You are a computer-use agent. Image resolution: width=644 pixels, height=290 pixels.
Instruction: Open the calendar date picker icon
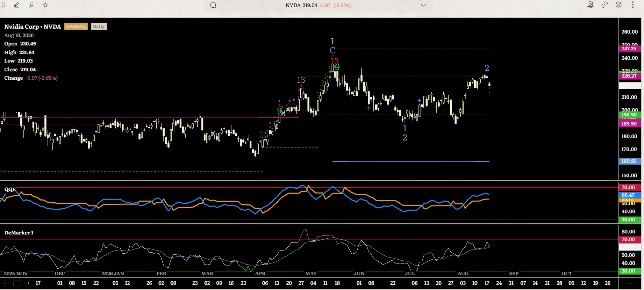pyautogui.click(x=17, y=283)
